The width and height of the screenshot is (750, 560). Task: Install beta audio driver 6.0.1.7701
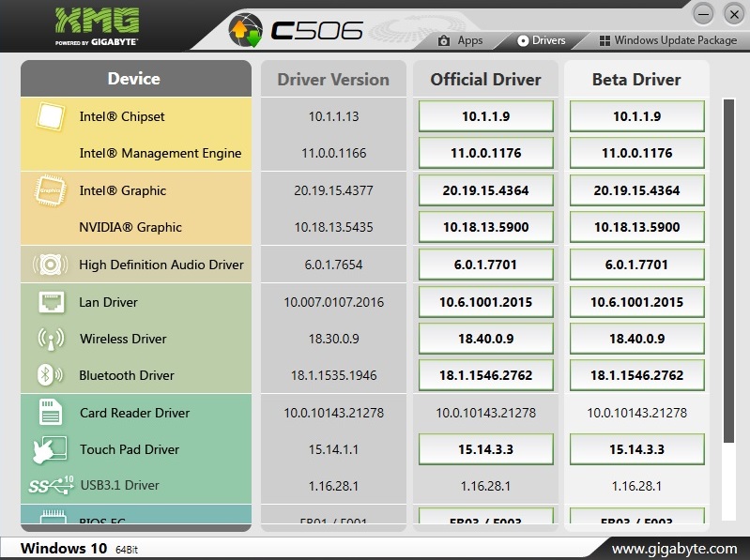pos(636,265)
